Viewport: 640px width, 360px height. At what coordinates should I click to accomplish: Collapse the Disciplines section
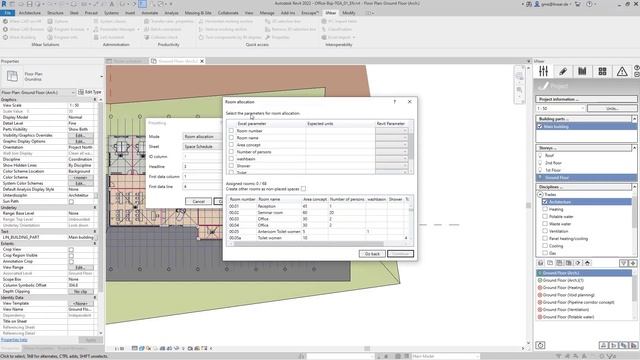tap(634, 187)
